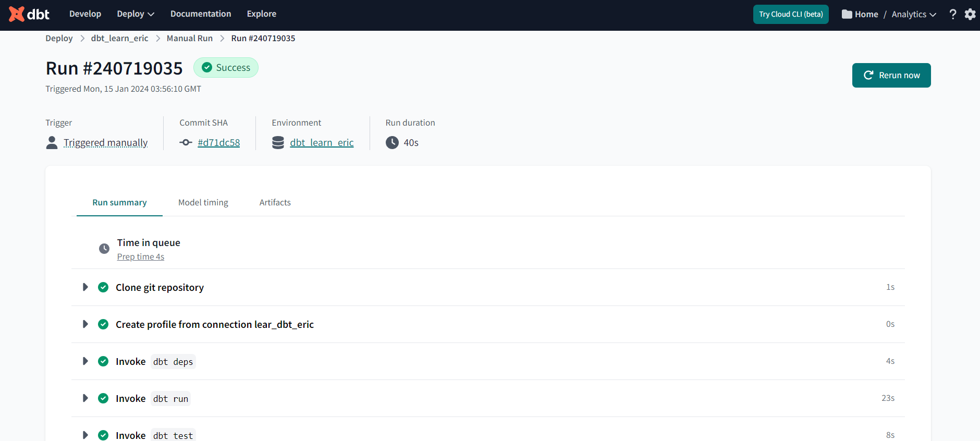The height and width of the screenshot is (441, 980).
Task: Expand the Invoke dbt deps step
Action: (85, 361)
